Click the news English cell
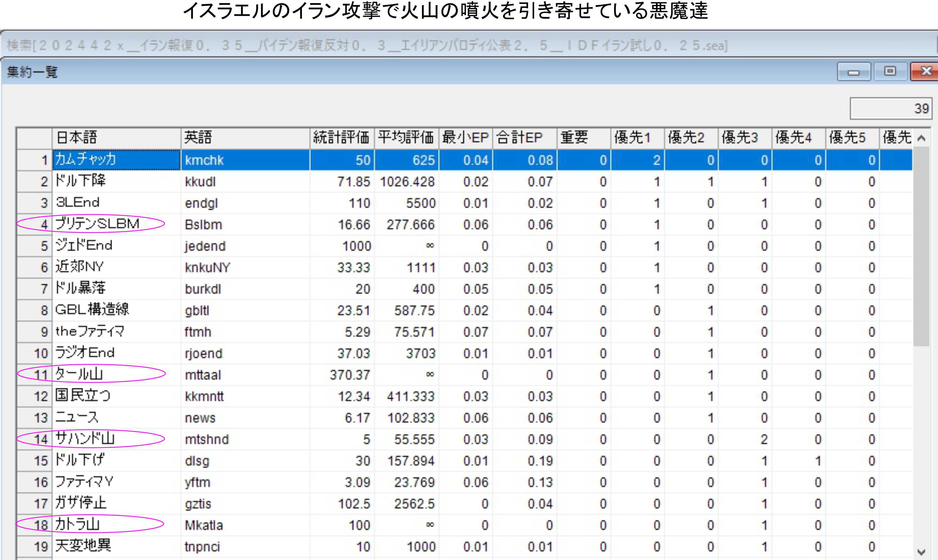The width and height of the screenshot is (938, 560). pyautogui.click(x=246, y=418)
